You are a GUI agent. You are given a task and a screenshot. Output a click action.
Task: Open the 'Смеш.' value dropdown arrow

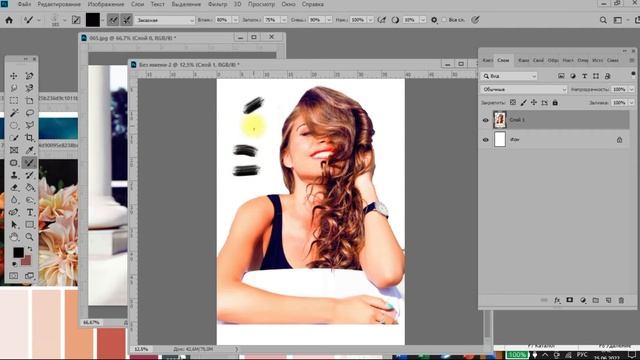[329, 20]
